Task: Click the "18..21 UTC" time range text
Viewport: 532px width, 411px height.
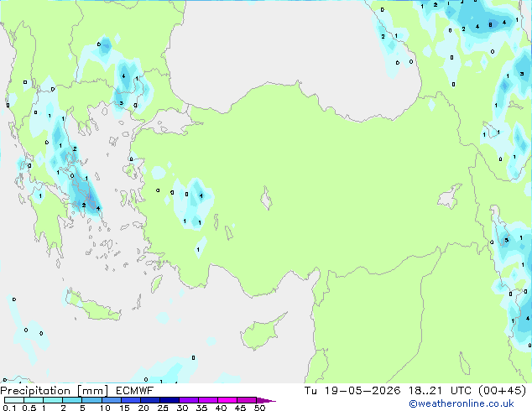Action: coord(440,391)
